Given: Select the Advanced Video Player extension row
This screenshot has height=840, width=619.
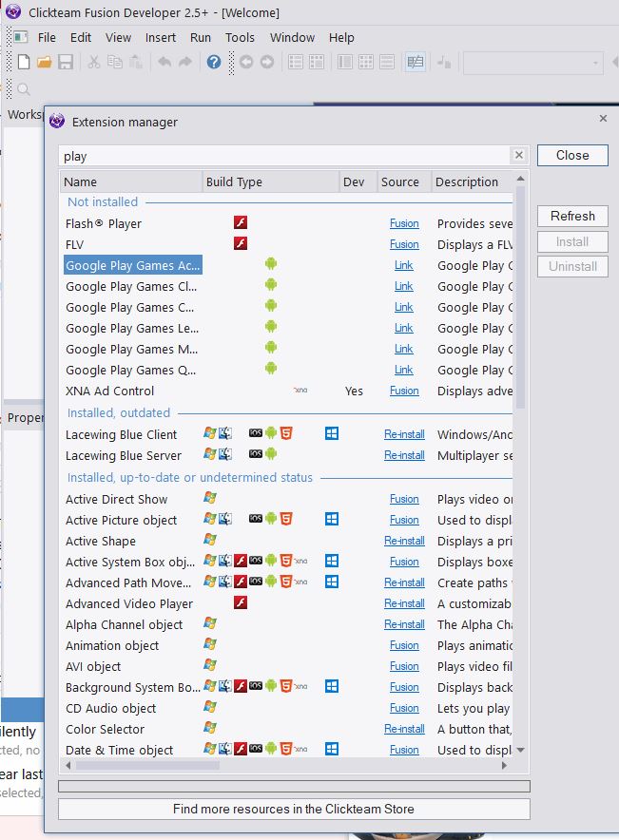Looking at the screenshot, I should tap(129, 603).
